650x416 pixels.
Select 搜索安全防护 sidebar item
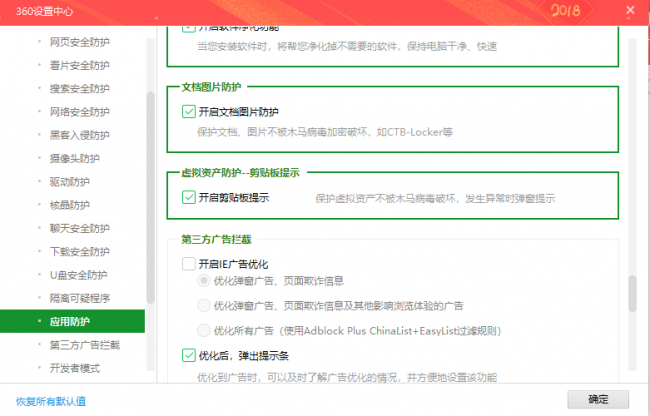[80, 88]
